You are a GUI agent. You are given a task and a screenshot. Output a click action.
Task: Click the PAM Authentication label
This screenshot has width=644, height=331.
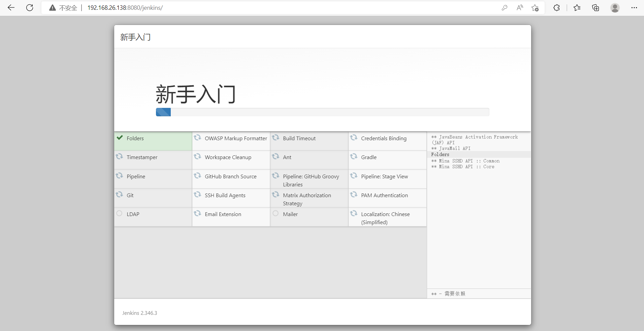point(384,195)
